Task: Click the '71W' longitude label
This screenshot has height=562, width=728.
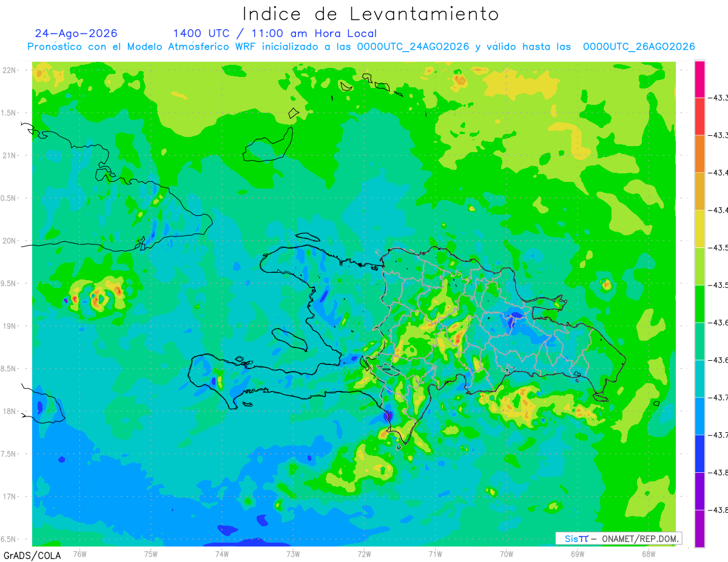Action: click(435, 554)
